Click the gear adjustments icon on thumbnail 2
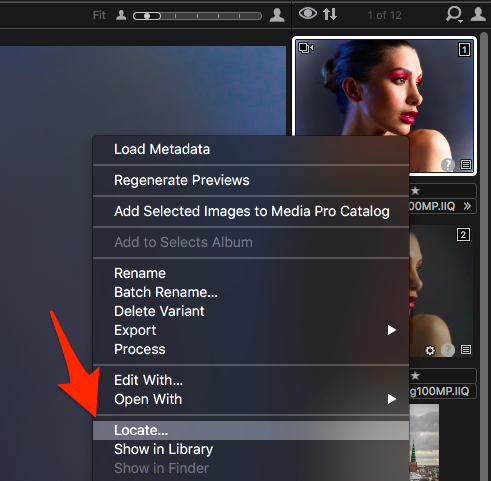Viewport: 491px width, 481px height. [430, 350]
